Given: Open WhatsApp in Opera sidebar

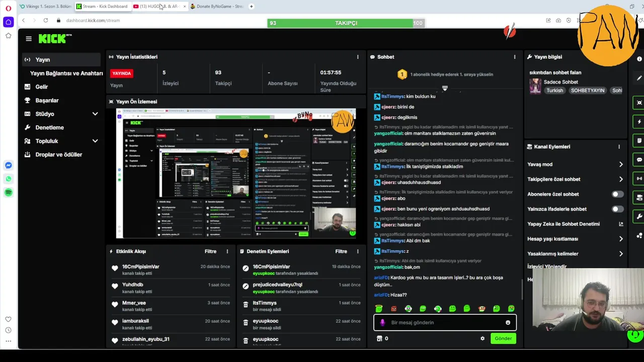Looking at the screenshot, I should pos(9,179).
